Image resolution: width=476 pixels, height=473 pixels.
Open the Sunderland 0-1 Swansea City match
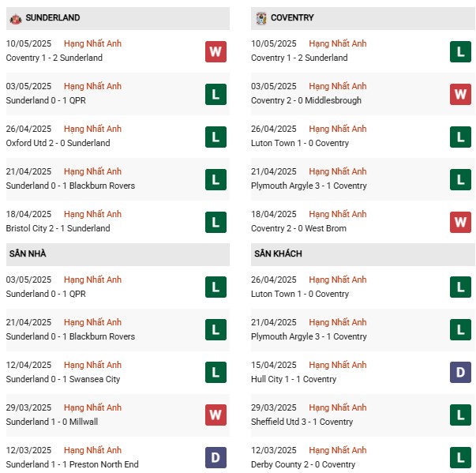63,379
